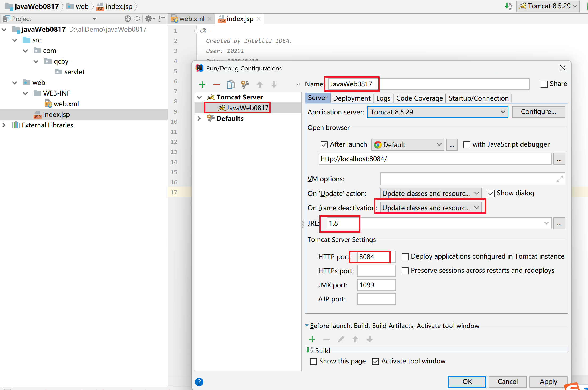
Task: Click make project build icon top right
Action: 509,6
